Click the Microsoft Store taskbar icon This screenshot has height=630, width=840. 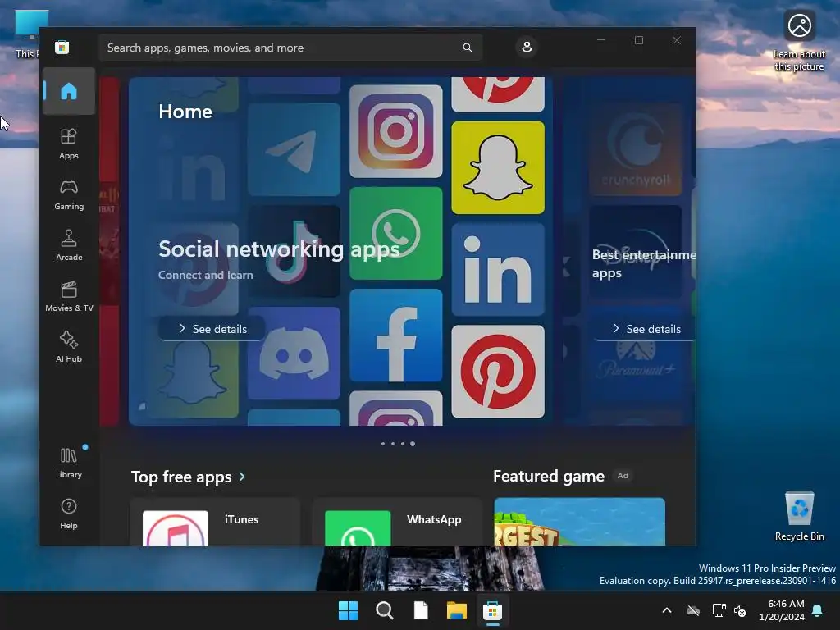pyautogui.click(x=492, y=610)
